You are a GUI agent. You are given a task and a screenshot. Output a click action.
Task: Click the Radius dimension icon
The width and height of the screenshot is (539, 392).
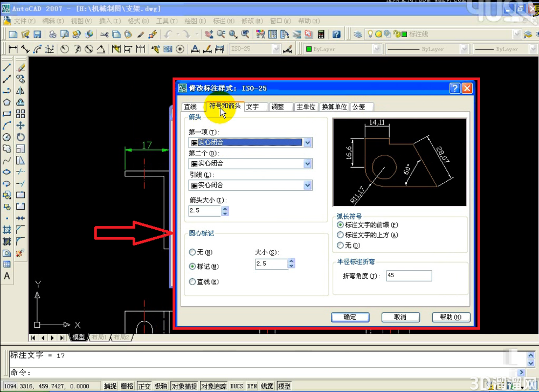65,49
